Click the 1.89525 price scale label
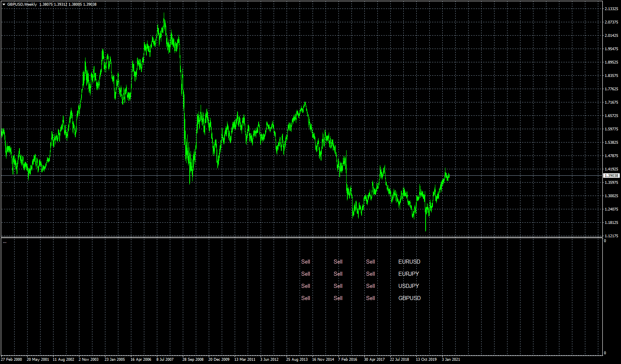This screenshot has height=364, width=621. (x=611, y=62)
